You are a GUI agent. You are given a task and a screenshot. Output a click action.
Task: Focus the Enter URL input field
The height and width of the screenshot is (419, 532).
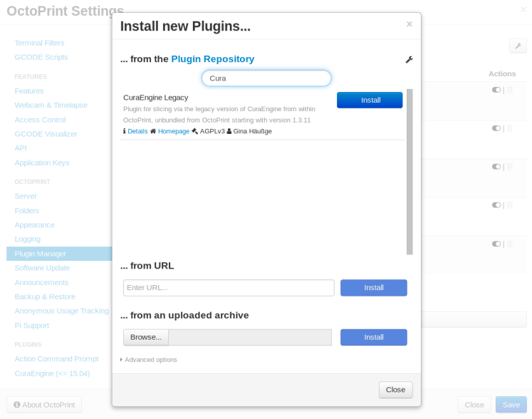tap(229, 288)
